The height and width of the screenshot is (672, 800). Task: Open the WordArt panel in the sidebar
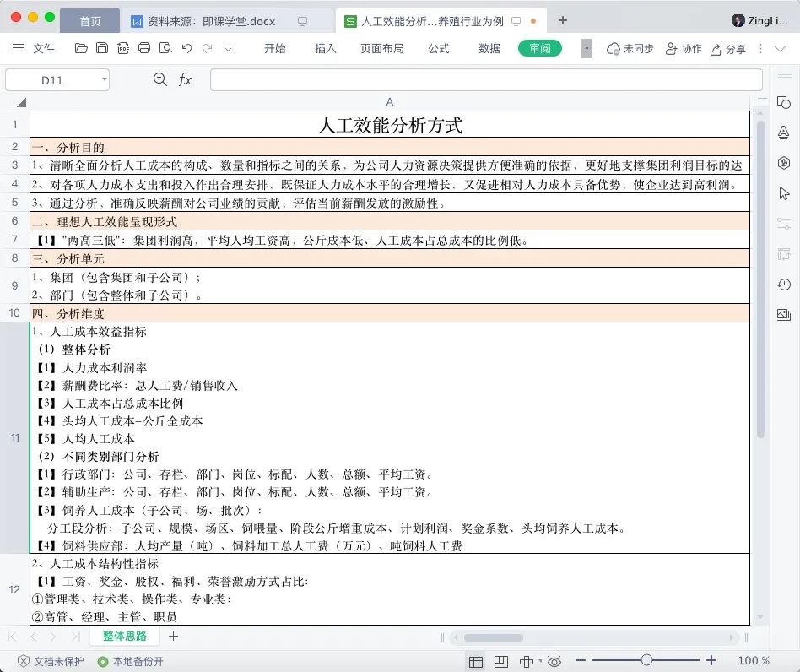click(784, 133)
